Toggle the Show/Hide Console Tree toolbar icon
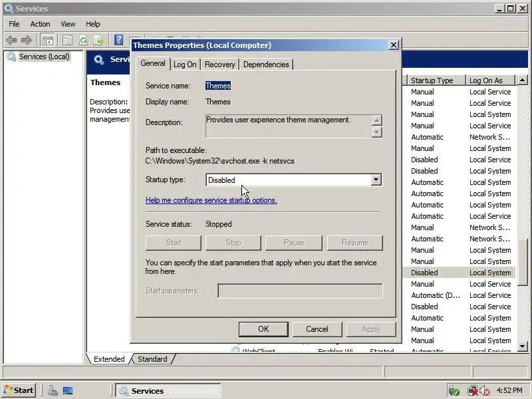The height and width of the screenshot is (399, 532). click(47, 41)
